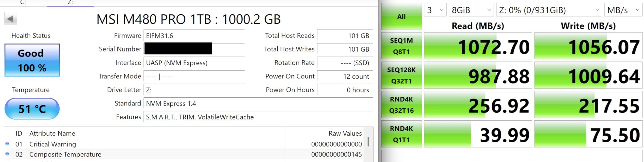This screenshot has height=162, width=644.
Task: Click the SEQ1M read result 1072.70
Action: coord(478,46)
